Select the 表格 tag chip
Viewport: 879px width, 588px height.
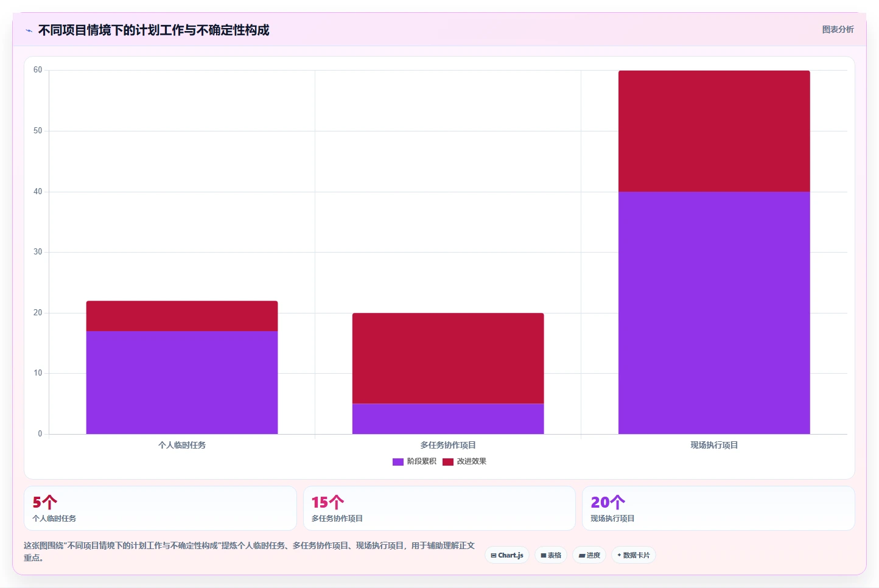click(551, 555)
